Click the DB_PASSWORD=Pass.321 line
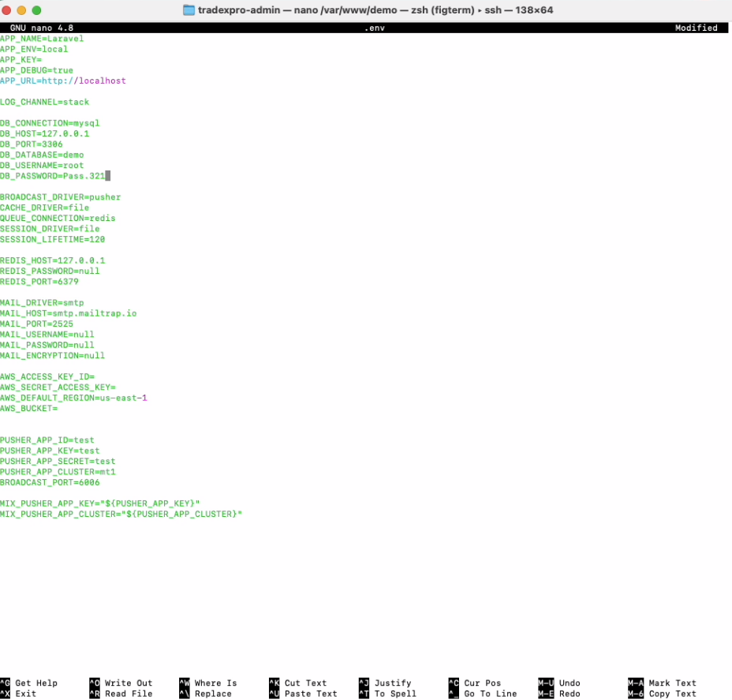732x700 pixels. 52,176
